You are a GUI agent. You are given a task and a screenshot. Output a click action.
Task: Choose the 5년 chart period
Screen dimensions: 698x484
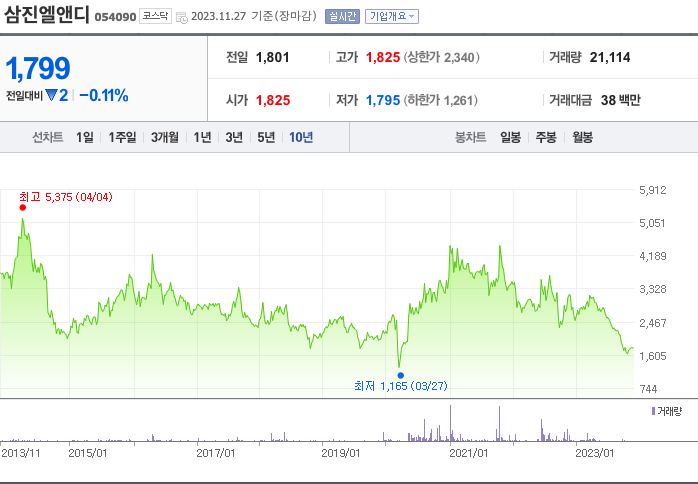coord(266,138)
